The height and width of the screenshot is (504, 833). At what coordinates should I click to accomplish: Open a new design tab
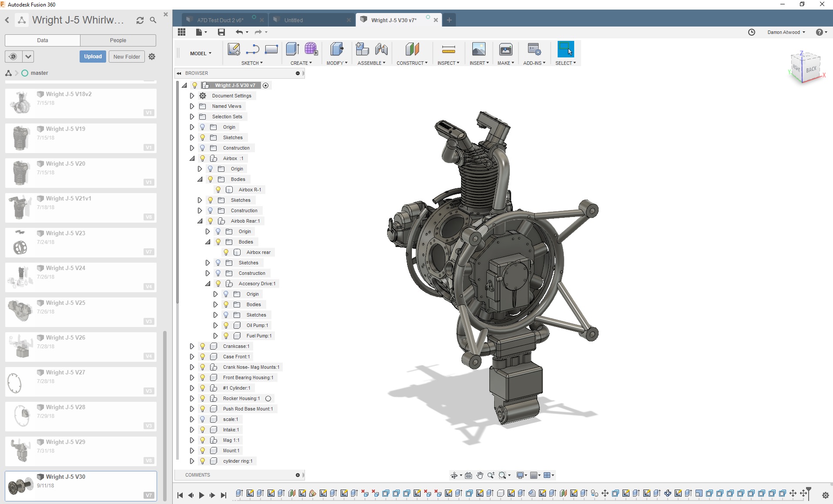click(x=449, y=20)
